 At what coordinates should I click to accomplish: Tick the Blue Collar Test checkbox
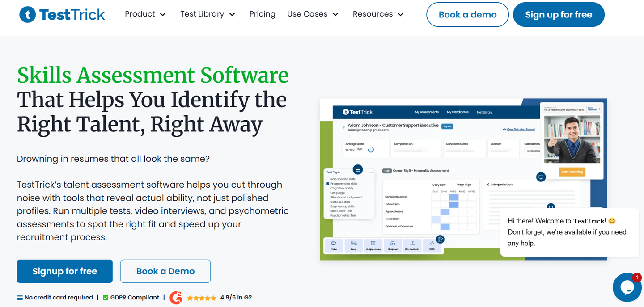pos(328,211)
